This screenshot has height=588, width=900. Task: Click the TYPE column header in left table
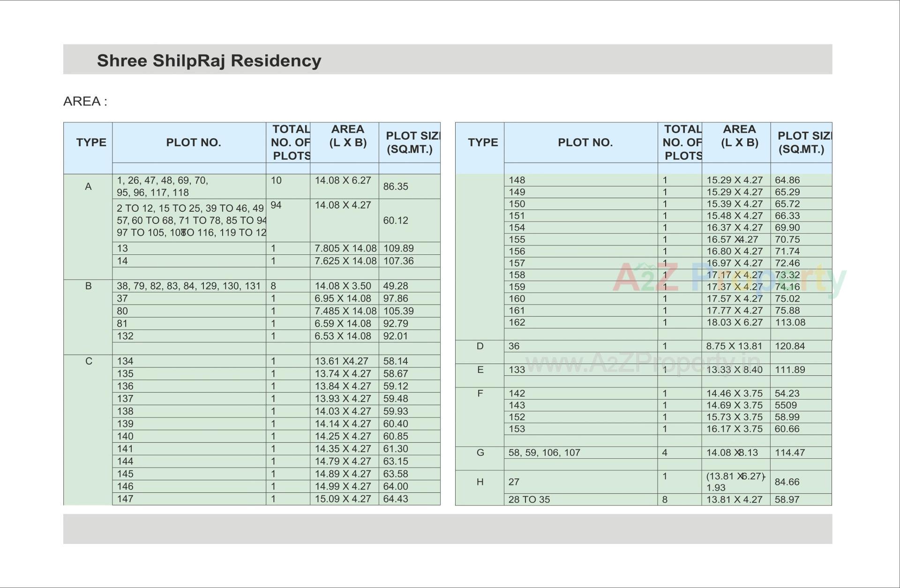coord(90,142)
